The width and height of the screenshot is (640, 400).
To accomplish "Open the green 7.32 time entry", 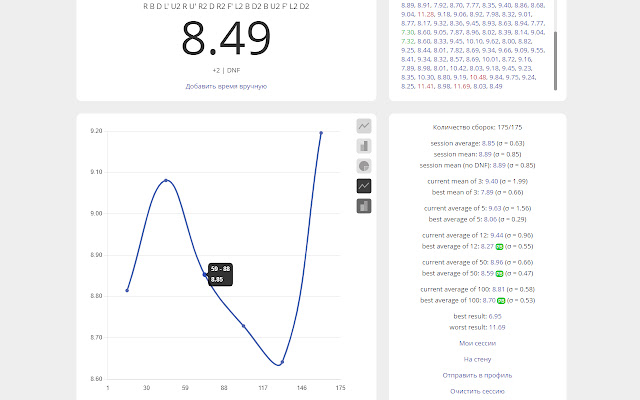I will pos(408,41).
